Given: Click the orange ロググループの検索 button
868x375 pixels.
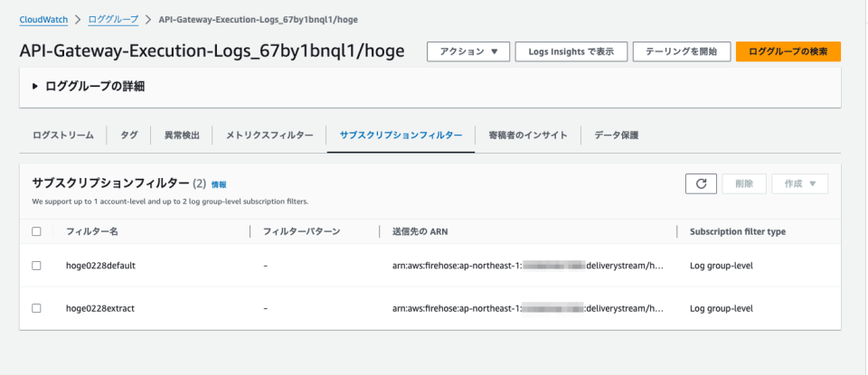Looking at the screenshot, I should 788,52.
